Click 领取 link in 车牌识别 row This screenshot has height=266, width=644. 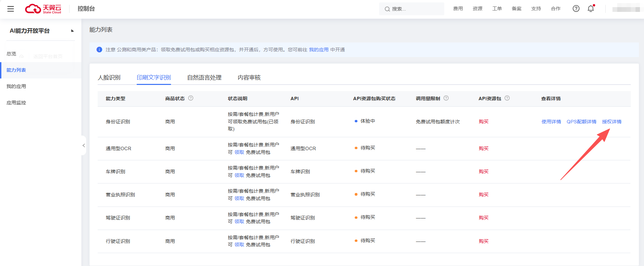point(239,175)
